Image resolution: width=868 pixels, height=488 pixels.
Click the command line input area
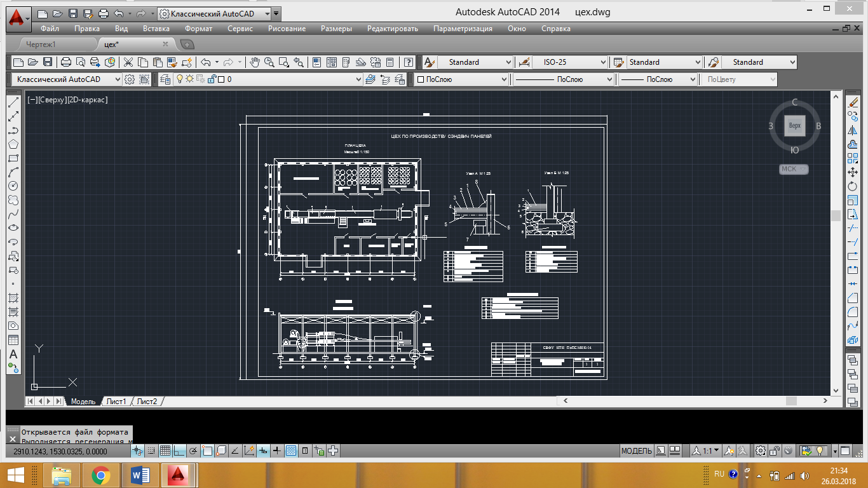[x=76, y=436]
